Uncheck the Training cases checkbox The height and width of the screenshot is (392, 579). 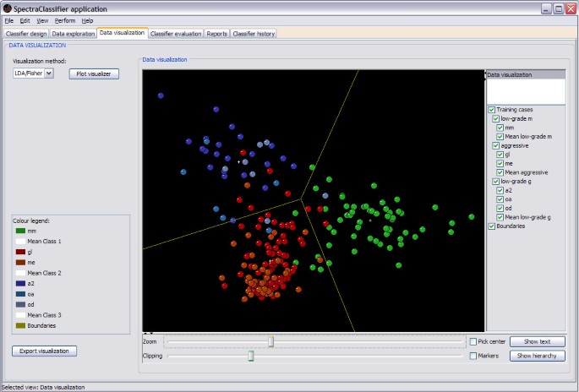[491, 110]
